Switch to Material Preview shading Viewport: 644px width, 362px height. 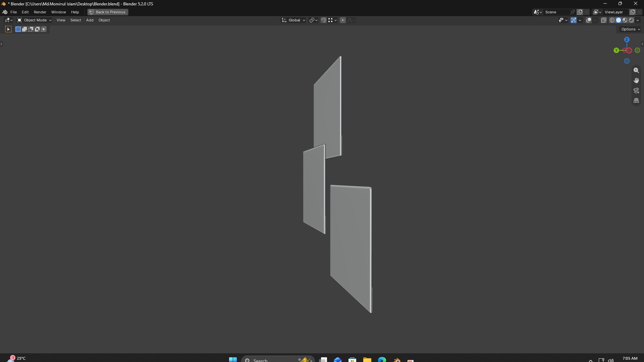625,20
